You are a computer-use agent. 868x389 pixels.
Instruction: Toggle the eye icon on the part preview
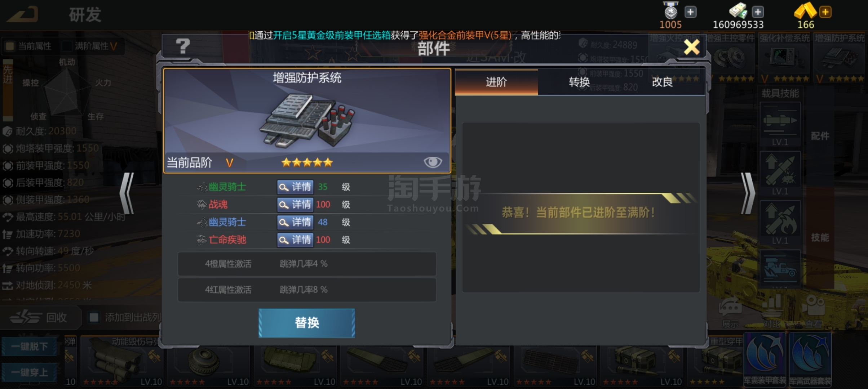tap(433, 162)
